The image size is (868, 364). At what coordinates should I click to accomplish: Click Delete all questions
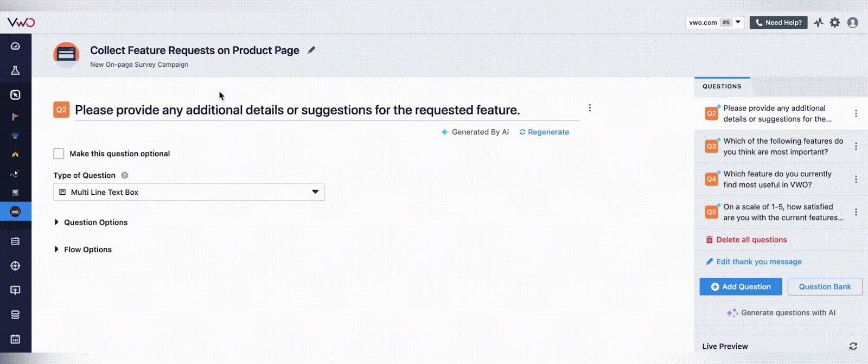746,239
